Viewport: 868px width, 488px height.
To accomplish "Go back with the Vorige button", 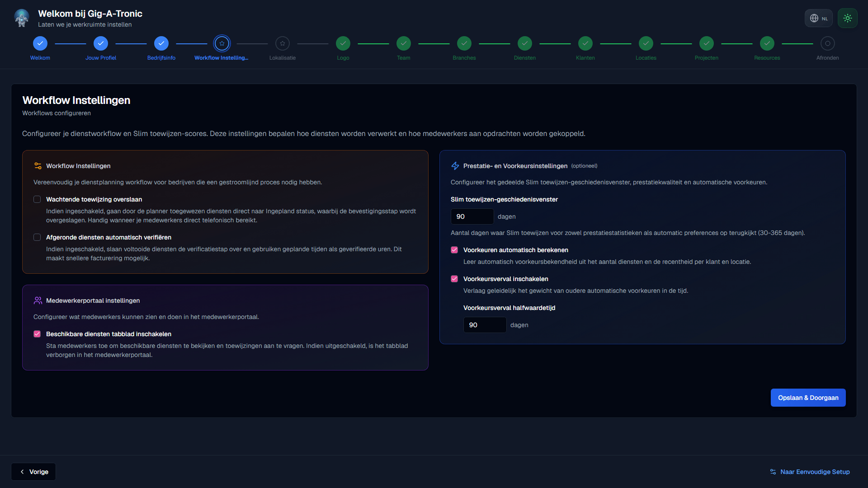I will [x=33, y=472].
